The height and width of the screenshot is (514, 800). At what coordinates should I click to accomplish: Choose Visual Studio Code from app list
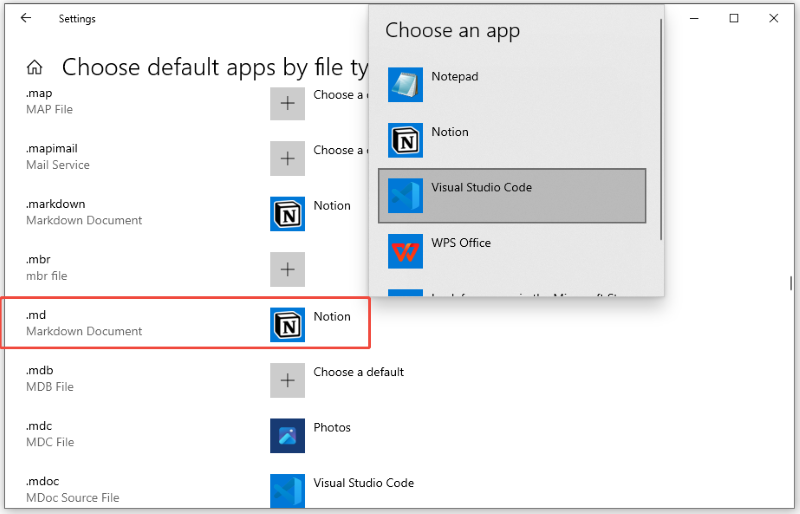512,195
